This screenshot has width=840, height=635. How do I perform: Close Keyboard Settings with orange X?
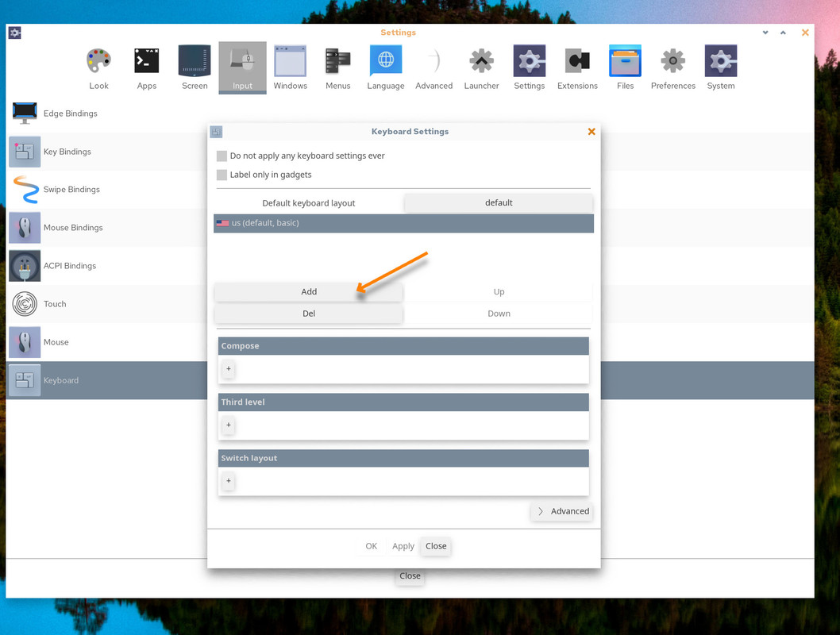coord(591,132)
